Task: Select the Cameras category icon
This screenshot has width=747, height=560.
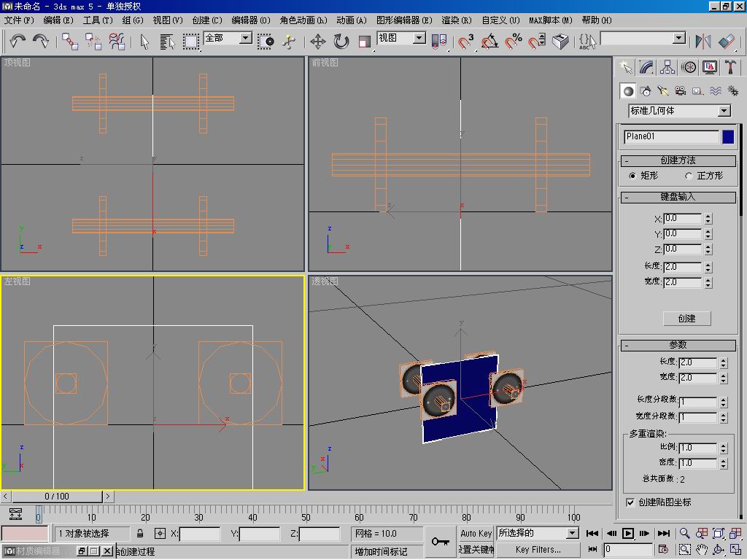Action: point(681,91)
